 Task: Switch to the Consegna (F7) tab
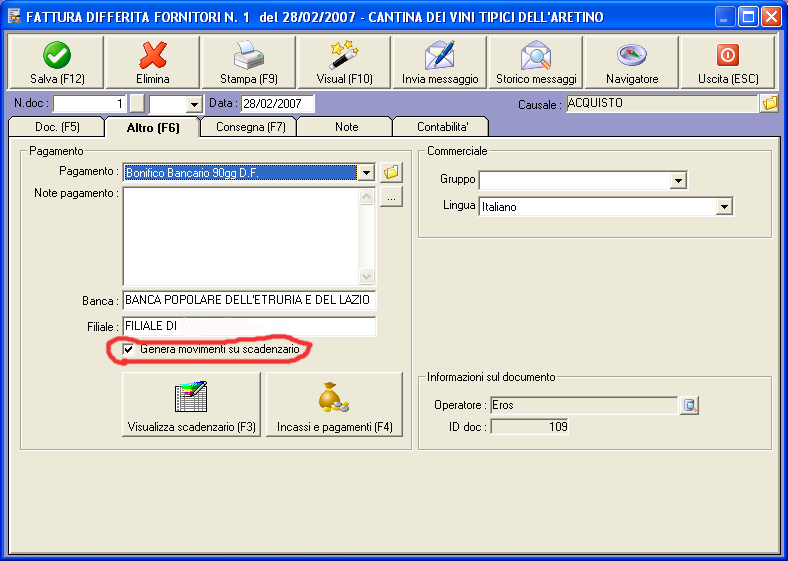pos(251,127)
